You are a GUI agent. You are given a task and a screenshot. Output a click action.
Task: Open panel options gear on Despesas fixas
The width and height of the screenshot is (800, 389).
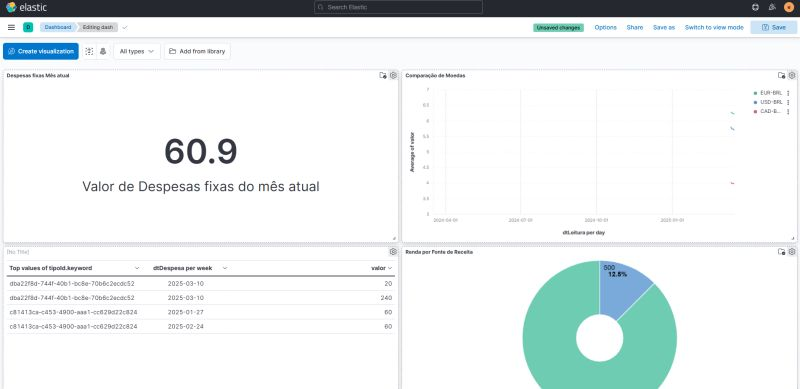(x=393, y=76)
